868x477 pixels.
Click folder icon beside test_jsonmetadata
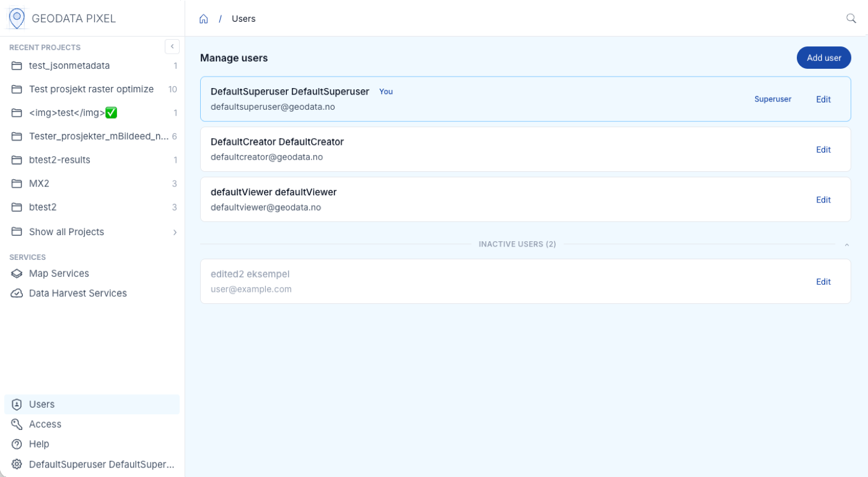click(17, 66)
